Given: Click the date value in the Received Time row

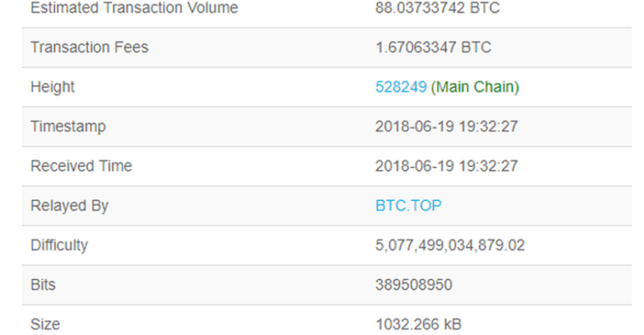Looking at the screenshot, I should [447, 166].
